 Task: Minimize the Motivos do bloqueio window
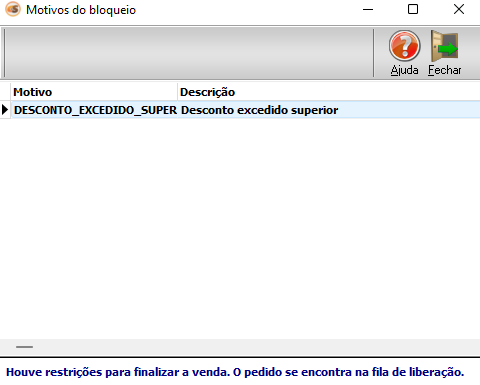tap(368, 9)
